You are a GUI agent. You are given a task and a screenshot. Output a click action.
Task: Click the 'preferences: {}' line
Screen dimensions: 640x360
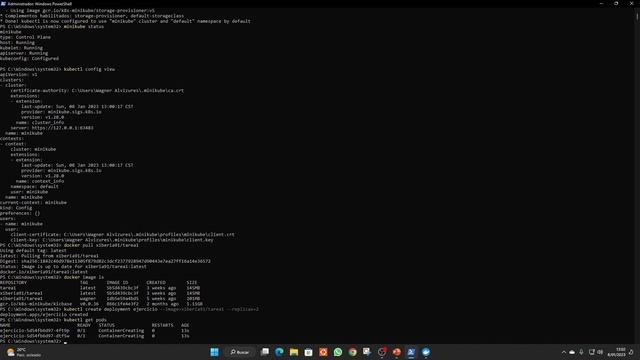[20, 213]
